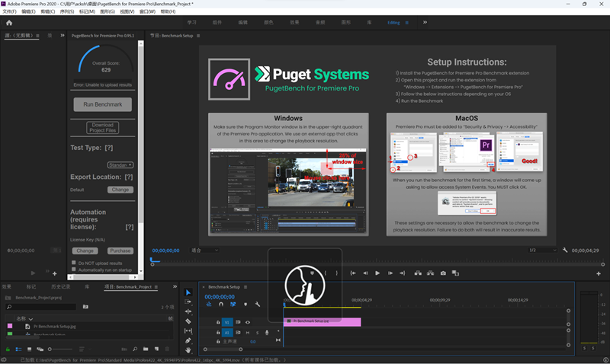610x364 pixels.
Task: Click the Lift button in Program Monitor
Action: (x=418, y=273)
